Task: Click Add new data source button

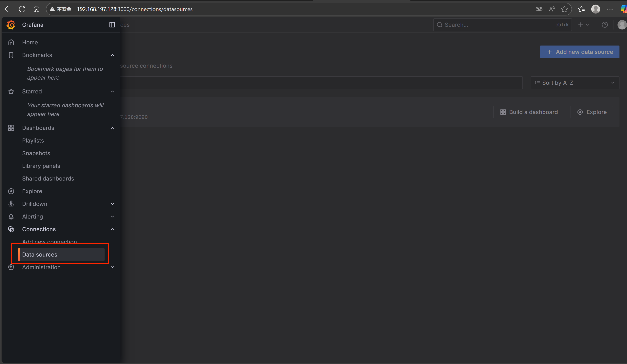Action: [x=579, y=52]
